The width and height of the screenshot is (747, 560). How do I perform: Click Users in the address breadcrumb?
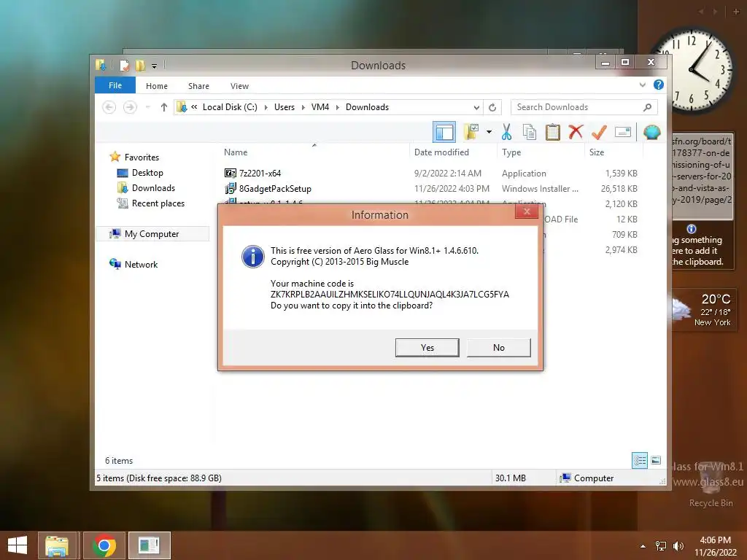point(285,107)
